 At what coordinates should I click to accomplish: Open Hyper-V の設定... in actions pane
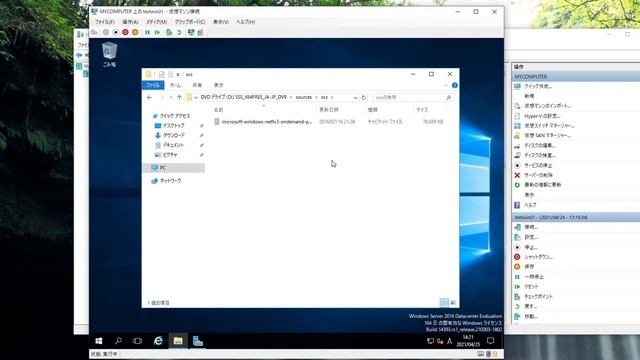(542, 116)
